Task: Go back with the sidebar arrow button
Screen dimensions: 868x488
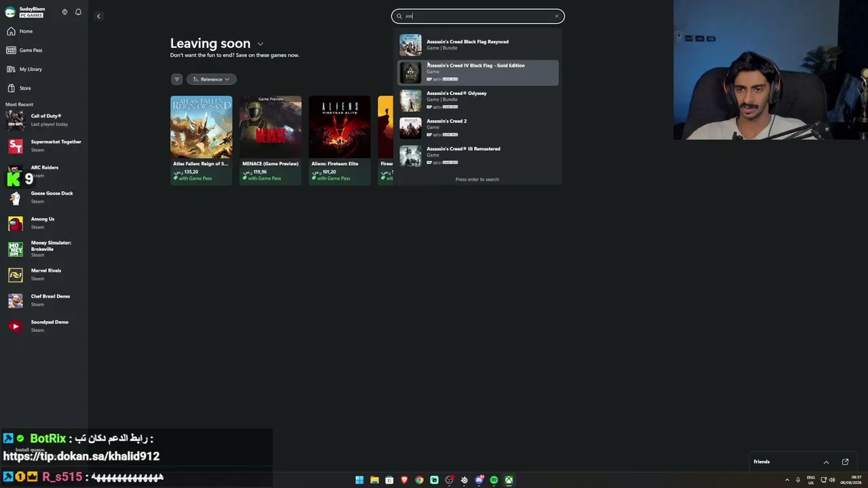Action: coord(98,16)
